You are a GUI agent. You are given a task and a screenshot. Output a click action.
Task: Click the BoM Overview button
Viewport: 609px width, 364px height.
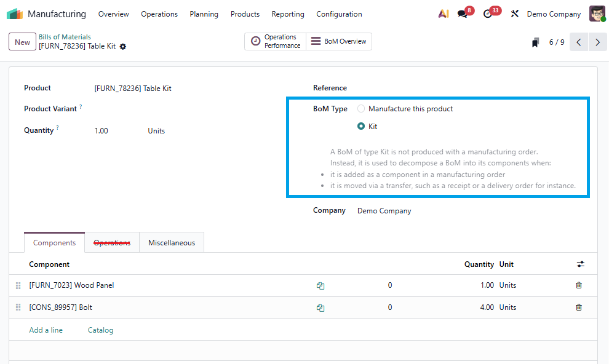point(339,42)
